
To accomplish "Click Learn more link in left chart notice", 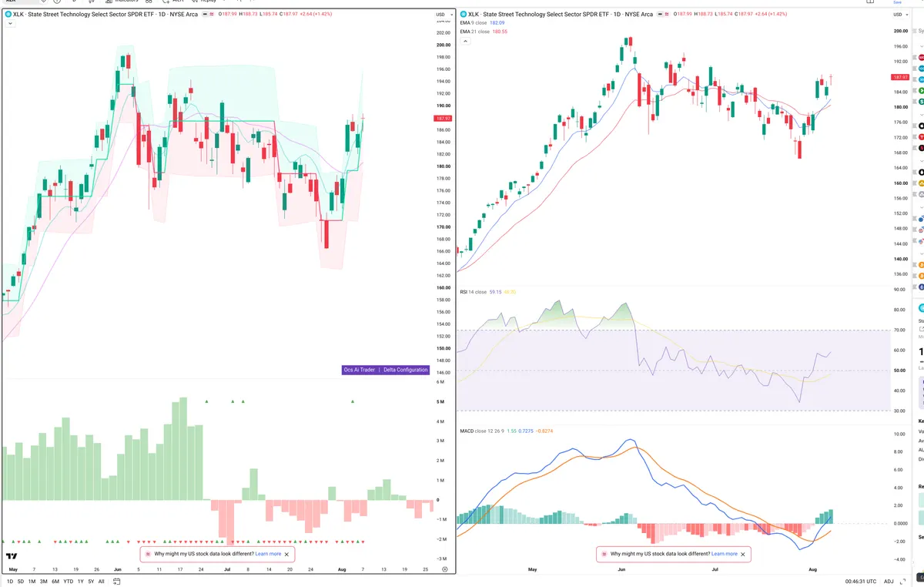I will 268,554.
